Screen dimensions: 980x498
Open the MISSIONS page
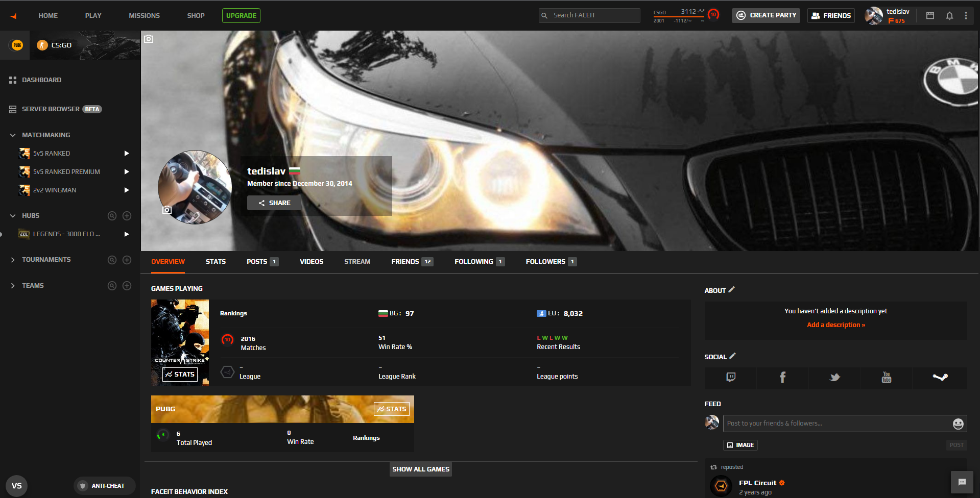pyautogui.click(x=145, y=16)
